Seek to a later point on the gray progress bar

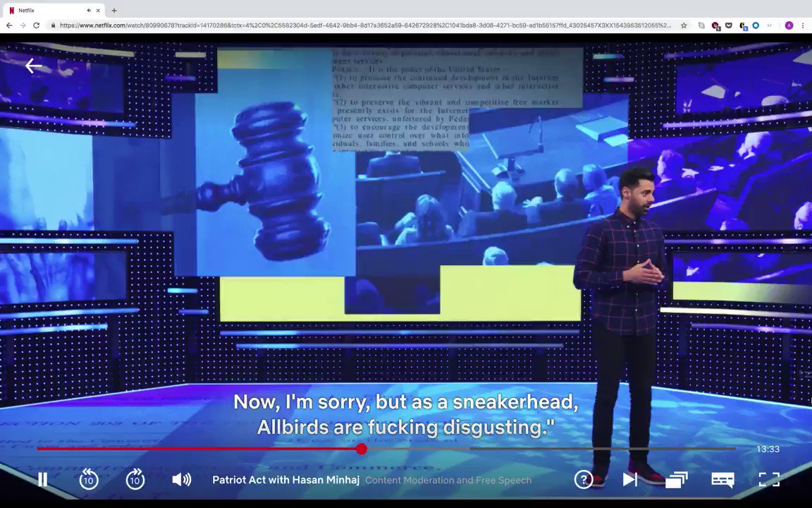551,449
